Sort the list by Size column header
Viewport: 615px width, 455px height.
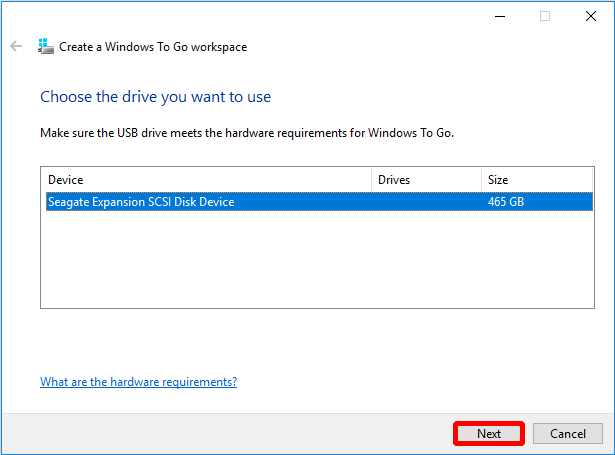536,180
